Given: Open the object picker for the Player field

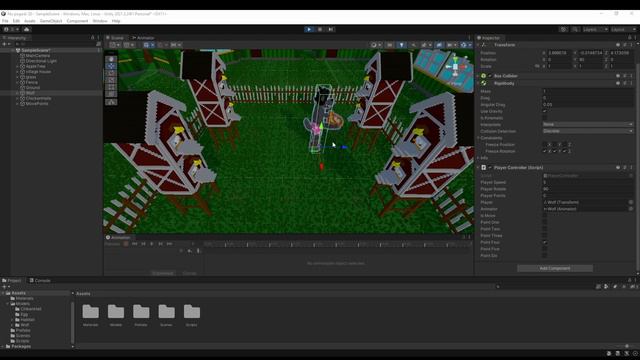Looking at the screenshot, I should (631, 202).
